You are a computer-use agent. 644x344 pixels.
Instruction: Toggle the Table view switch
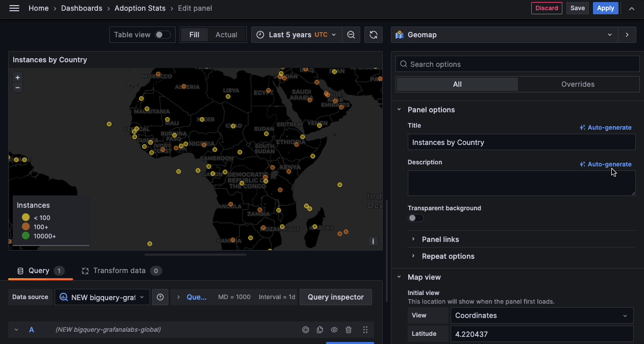162,35
